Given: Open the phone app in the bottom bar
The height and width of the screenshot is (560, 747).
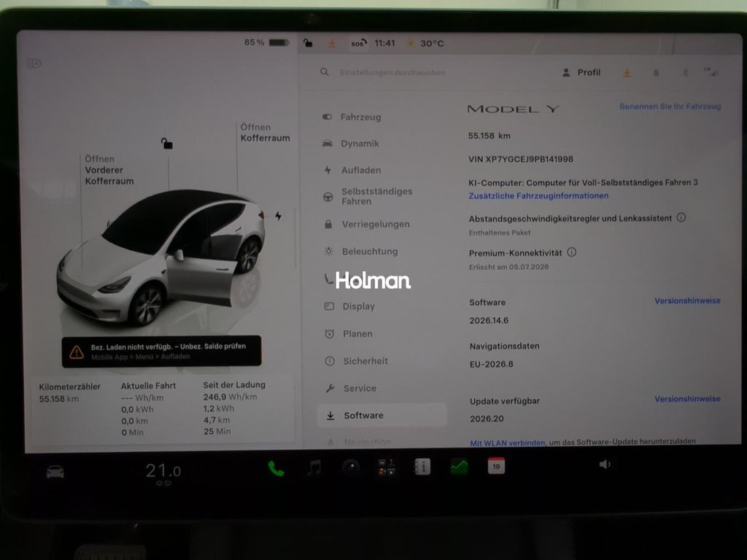Looking at the screenshot, I should 276,469.
